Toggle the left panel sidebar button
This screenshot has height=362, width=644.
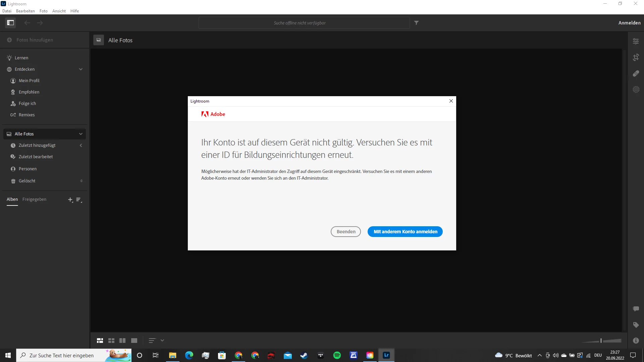(x=10, y=23)
